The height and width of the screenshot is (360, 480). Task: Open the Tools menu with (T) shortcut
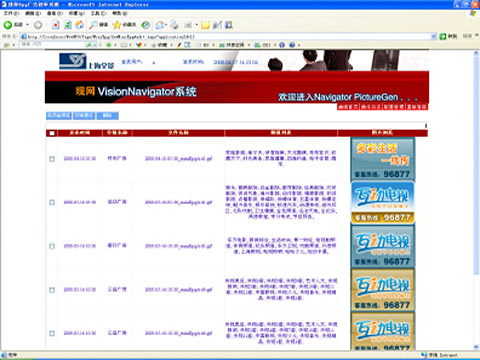pyautogui.click(x=98, y=13)
